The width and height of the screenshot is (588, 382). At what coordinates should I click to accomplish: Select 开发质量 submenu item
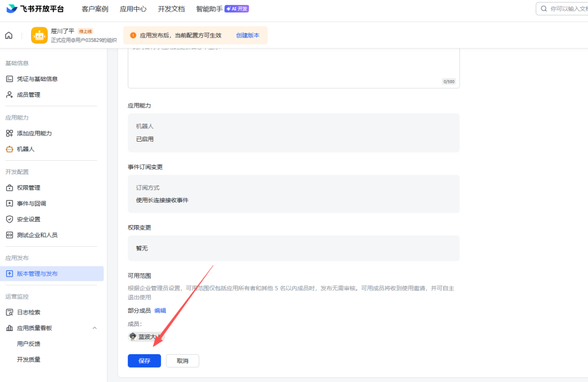[x=28, y=360]
